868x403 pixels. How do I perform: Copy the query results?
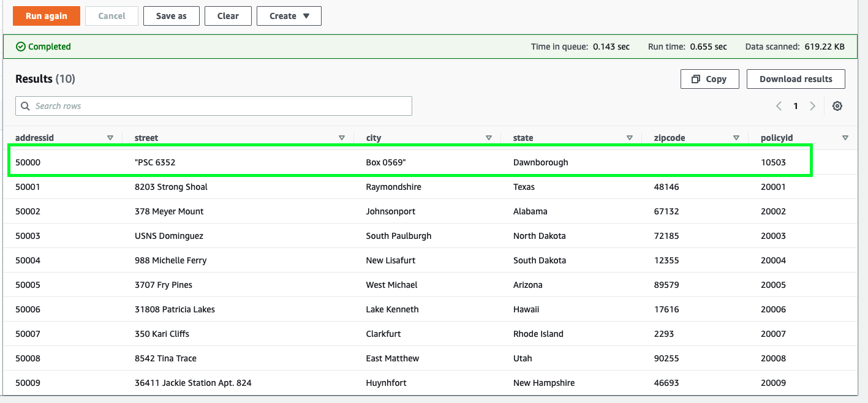coord(709,79)
